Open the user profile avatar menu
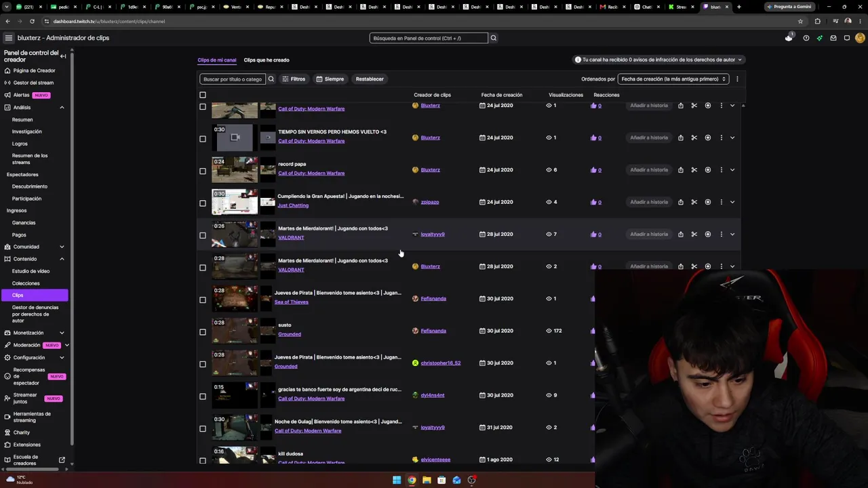Viewport: 868px width, 488px height. point(860,38)
